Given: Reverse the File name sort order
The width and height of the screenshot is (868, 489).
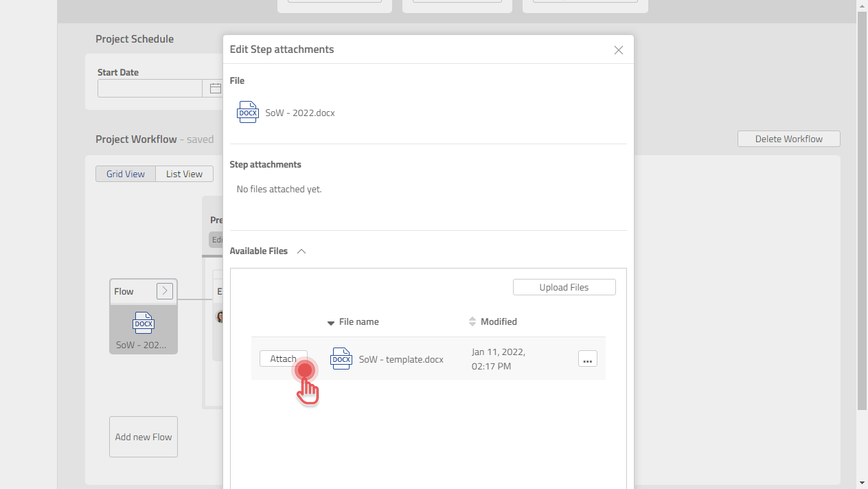Looking at the screenshot, I should [330, 321].
